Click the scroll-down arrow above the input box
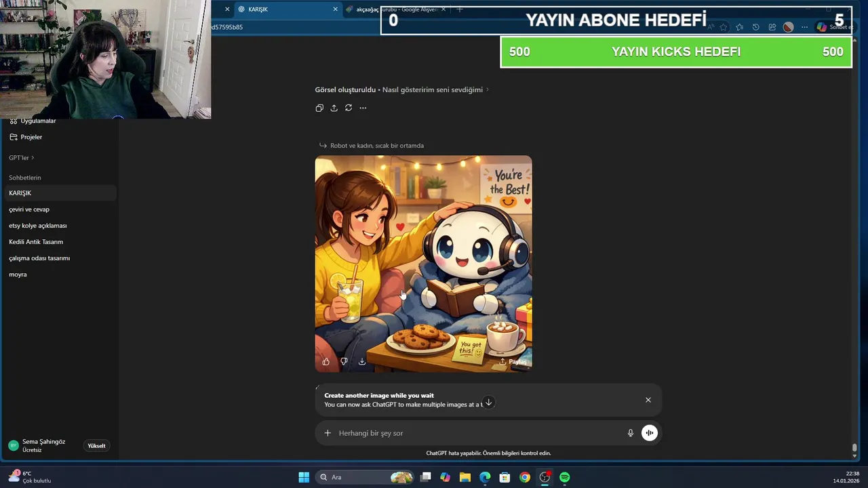The width and height of the screenshot is (868, 488). (488, 403)
